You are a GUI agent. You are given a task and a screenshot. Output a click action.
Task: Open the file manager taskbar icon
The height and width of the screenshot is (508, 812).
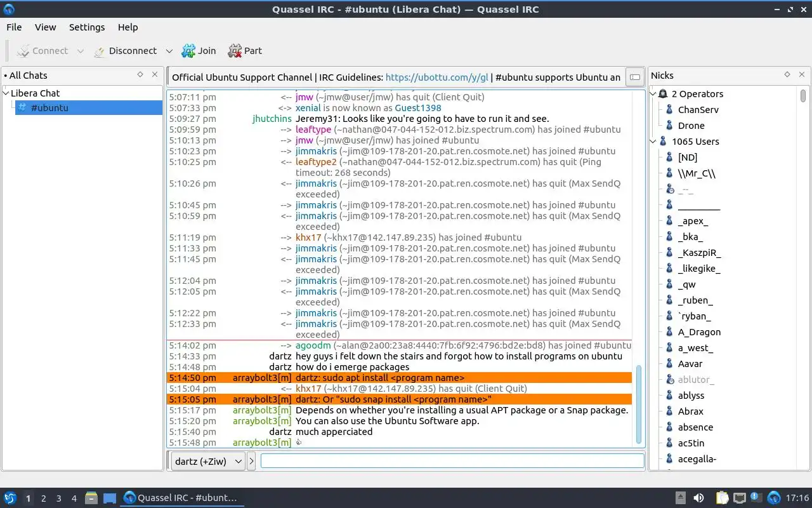(91, 498)
